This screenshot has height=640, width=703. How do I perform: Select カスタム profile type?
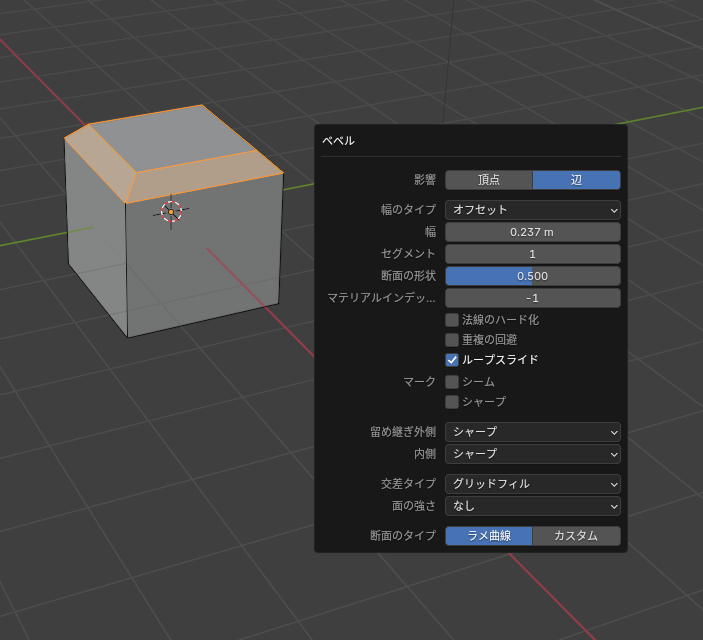[x=577, y=536]
